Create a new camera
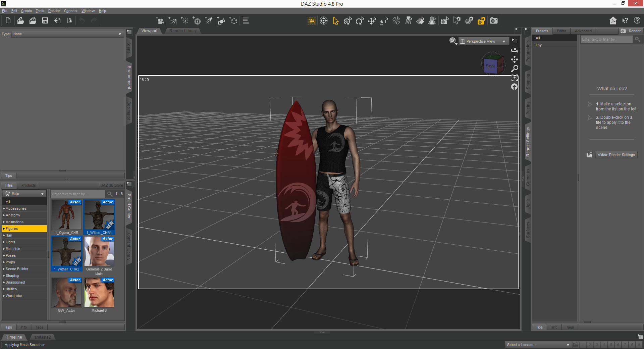The height and width of the screenshot is (349, 644). click(160, 20)
